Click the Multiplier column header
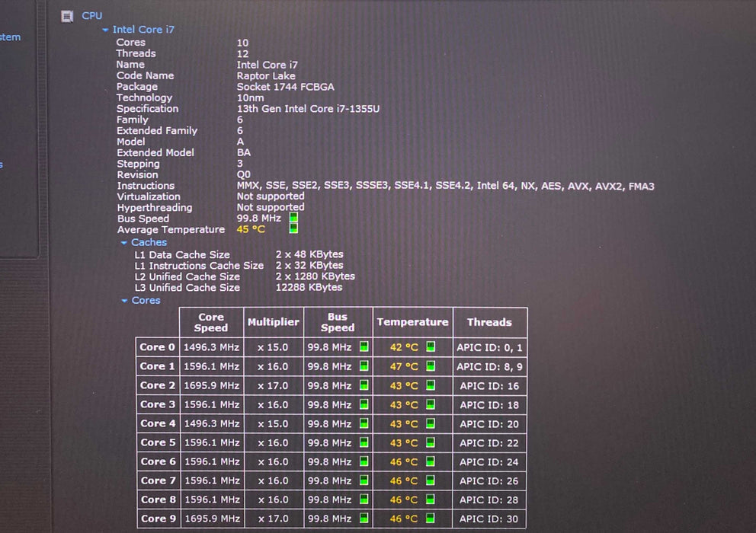This screenshot has height=533, width=756. (274, 322)
